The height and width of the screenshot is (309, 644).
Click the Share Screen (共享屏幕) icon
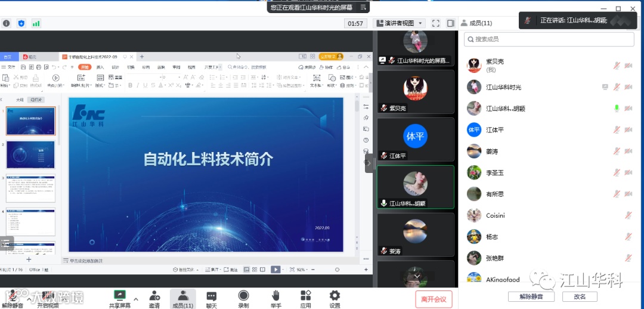coord(120,295)
